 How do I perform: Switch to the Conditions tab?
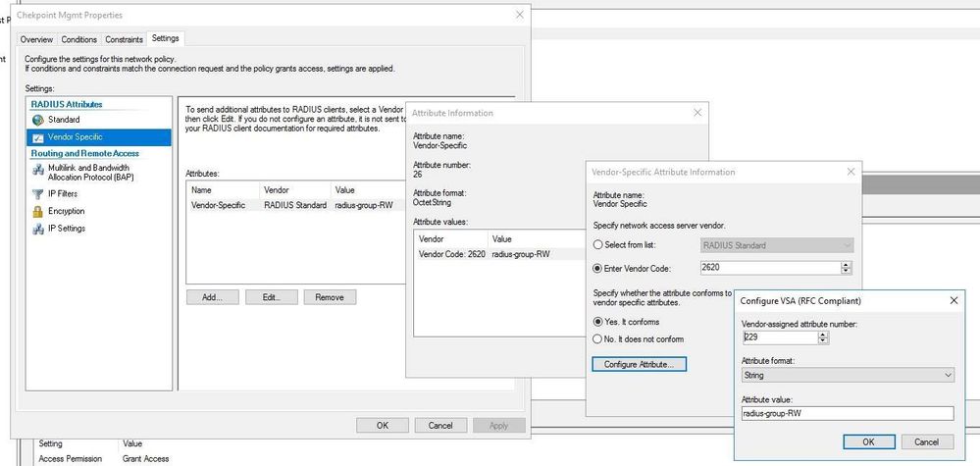(x=79, y=39)
